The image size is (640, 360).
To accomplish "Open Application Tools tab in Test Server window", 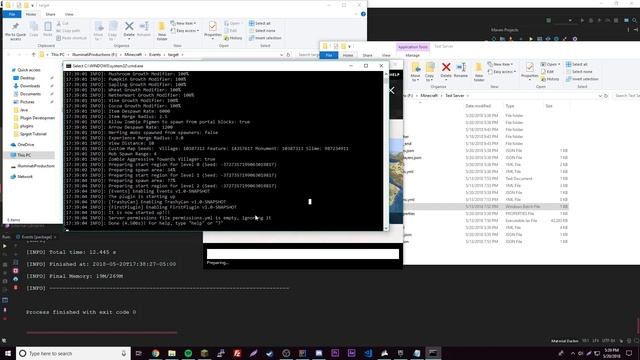I will pyautogui.click(x=413, y=47).
